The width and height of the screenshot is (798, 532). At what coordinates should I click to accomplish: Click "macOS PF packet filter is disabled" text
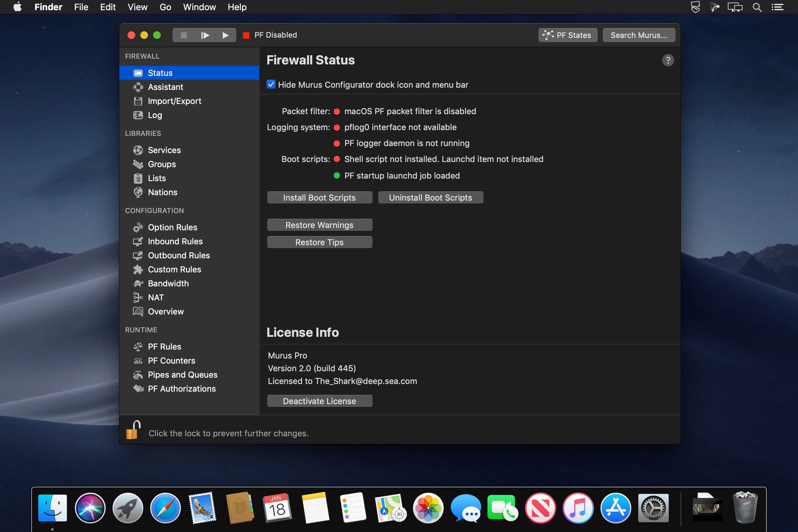tap(410, 111)
